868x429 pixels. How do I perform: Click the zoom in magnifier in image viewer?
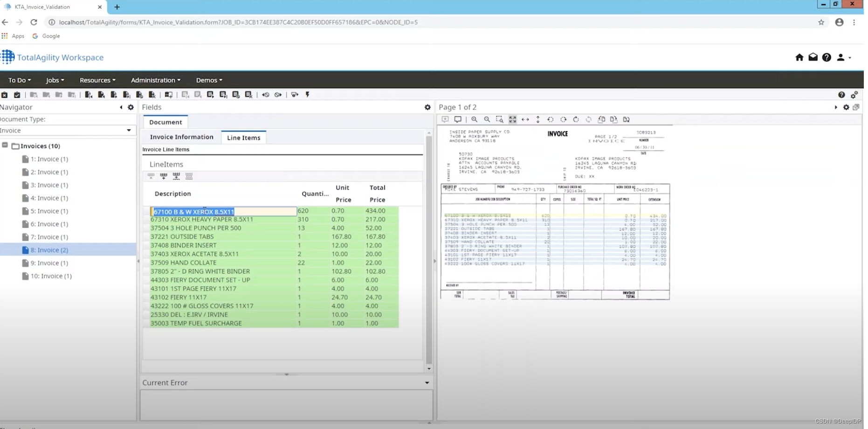tap(474, 119)
